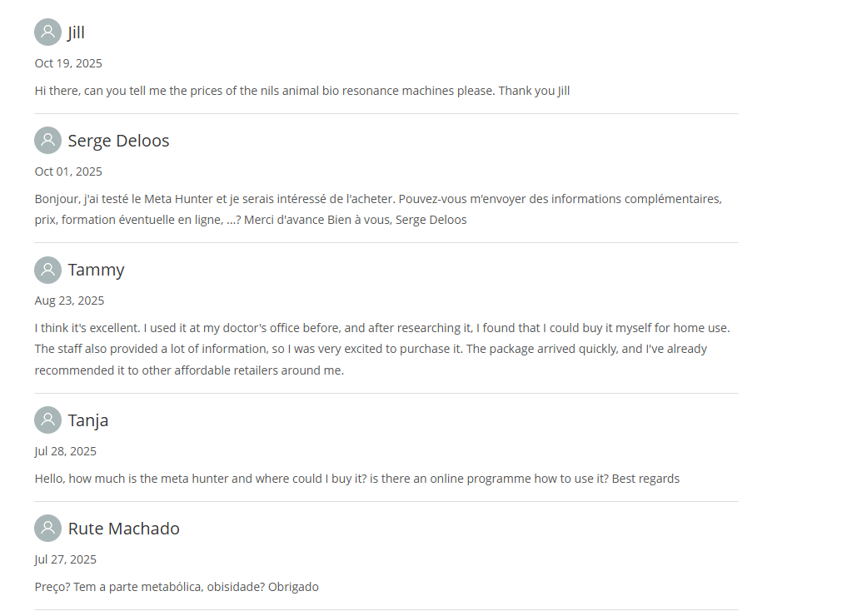
Task: Click Rute Machado's Portuguese comment text
Action: (177, 587)
